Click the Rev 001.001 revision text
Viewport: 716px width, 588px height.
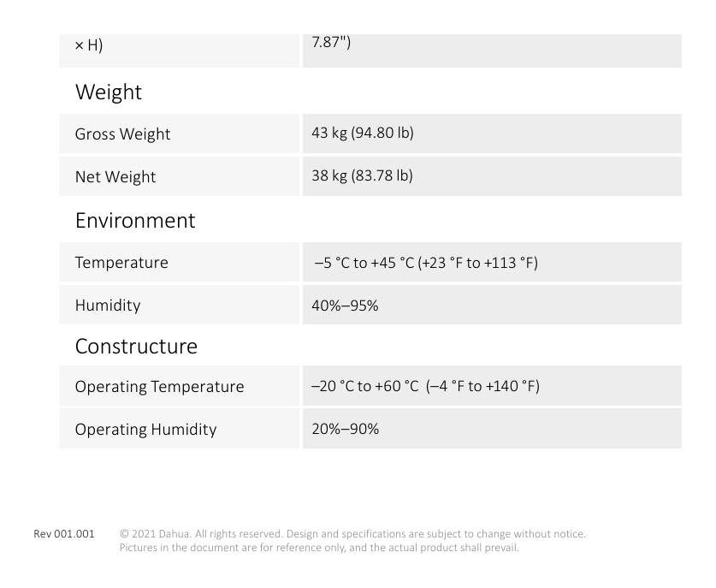pos(64,533)
